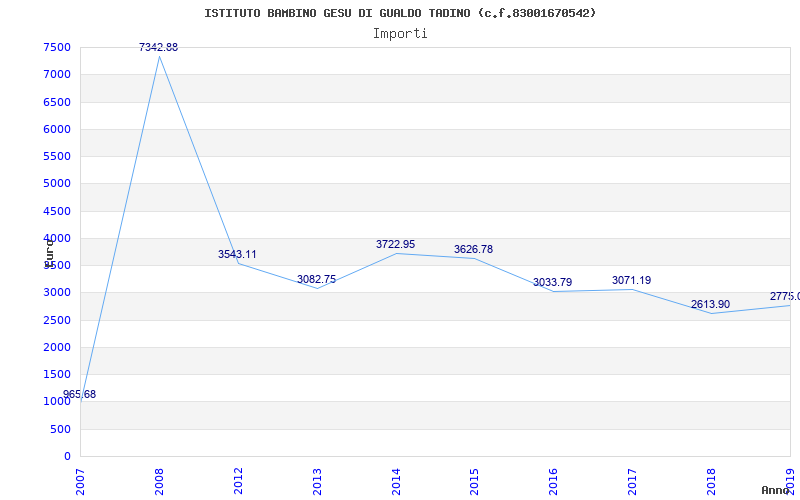Click the 965.68 data label
Screen dimensions: 800x500
(80, 394)
